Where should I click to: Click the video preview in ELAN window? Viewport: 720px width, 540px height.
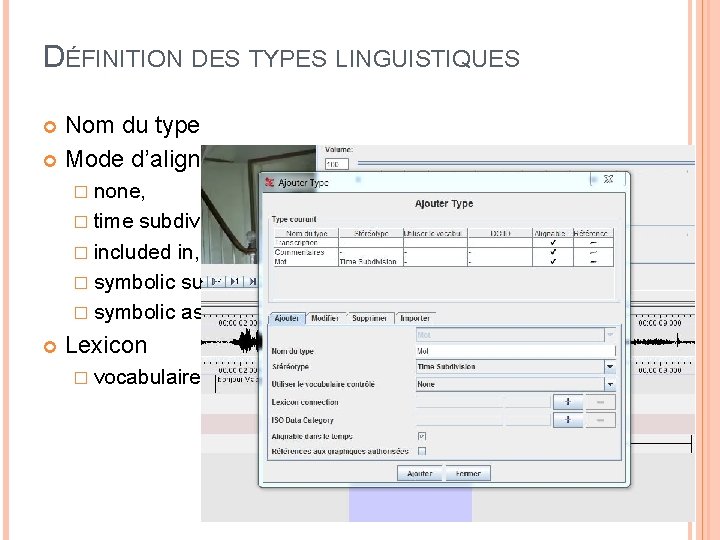tap(259, 205)
